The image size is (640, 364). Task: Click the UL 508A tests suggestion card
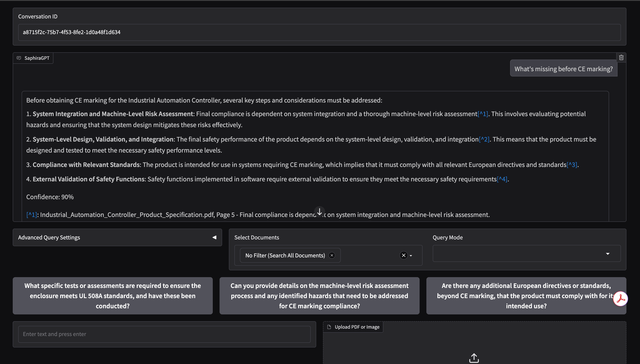(113, 296)
